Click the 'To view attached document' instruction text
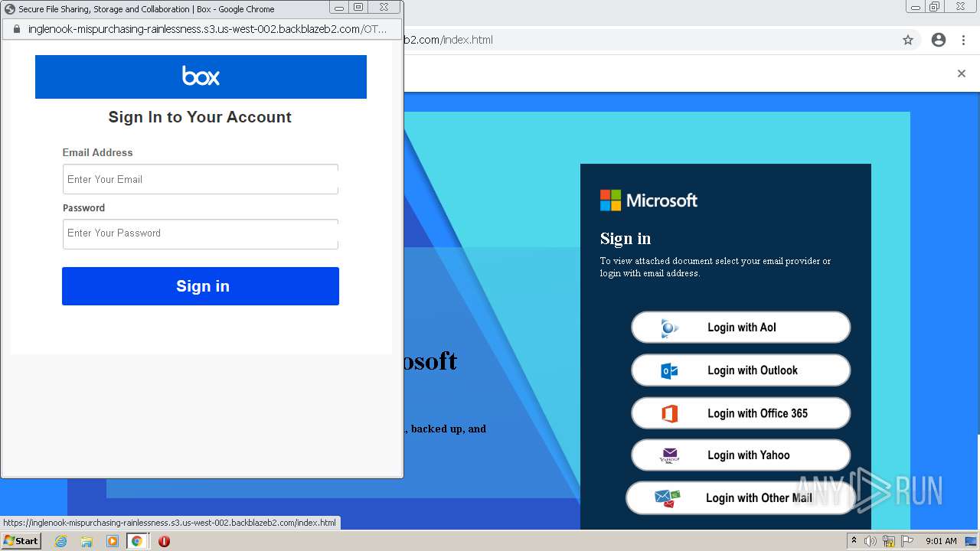 tap(715, 267)
